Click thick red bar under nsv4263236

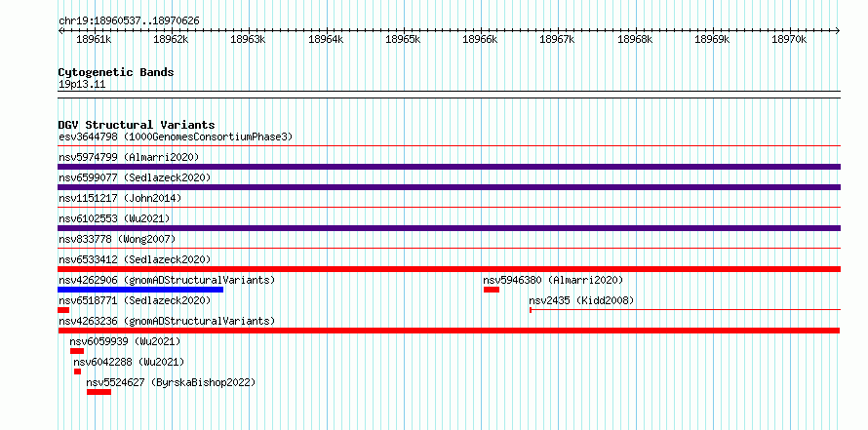click(x=449, y=331)
